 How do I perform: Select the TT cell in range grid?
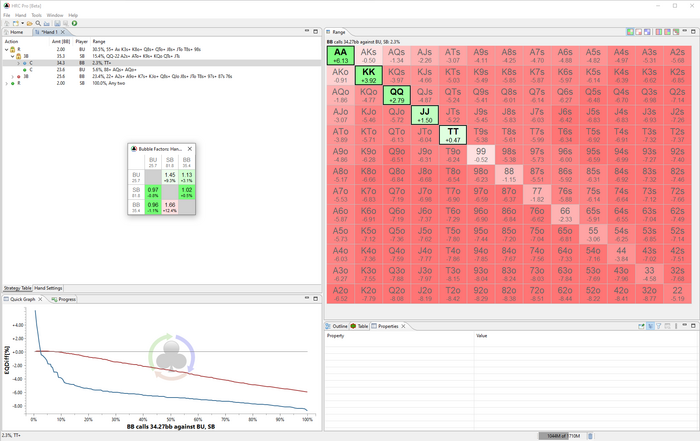click(x=453, y=135)
